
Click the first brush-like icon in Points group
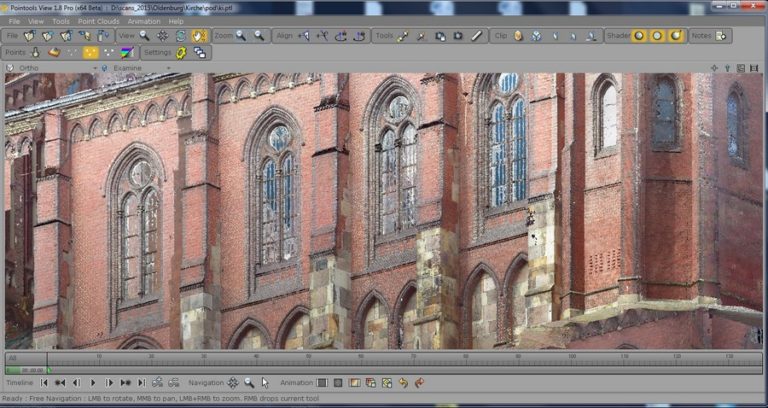click(x=35, y=52)
